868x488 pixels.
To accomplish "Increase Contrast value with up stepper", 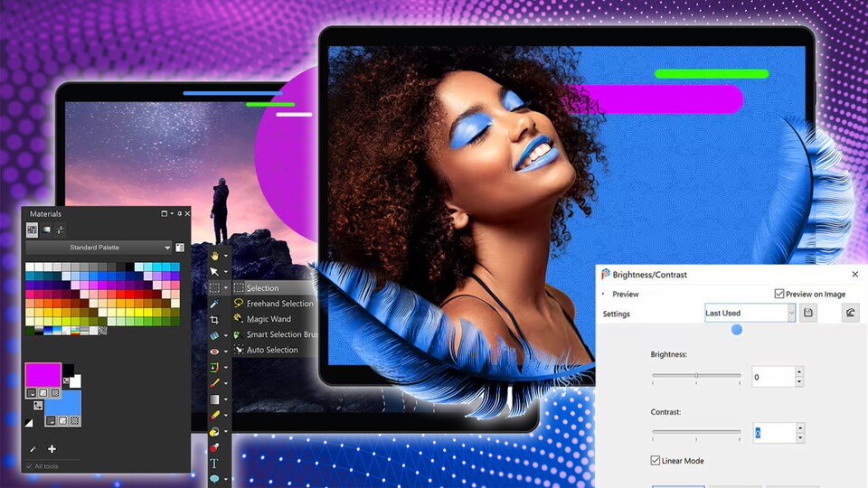I will click(800, 427).
